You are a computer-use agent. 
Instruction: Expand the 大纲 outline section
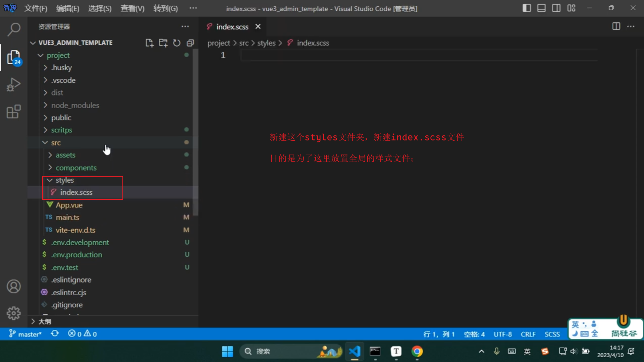click(x=44, y=322)
